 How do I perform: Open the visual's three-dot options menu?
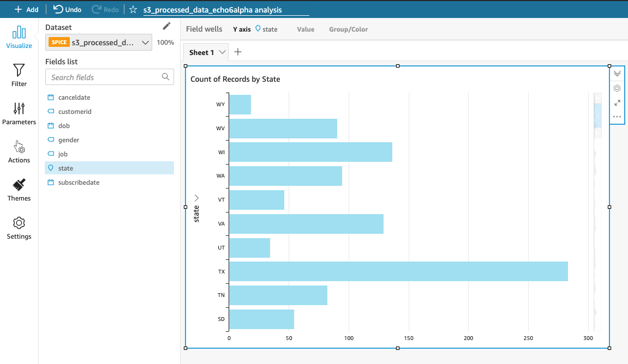[617, 117]
